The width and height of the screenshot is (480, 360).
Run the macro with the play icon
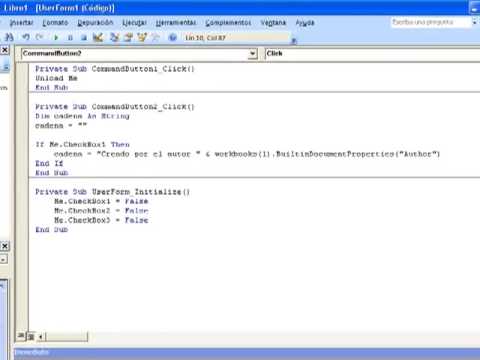click(x=56, y=37)
